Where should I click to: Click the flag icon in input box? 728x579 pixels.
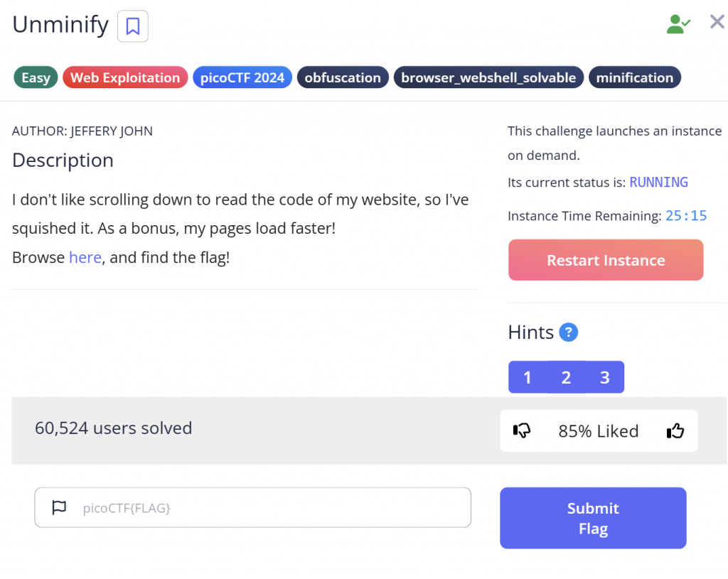[59, 507]
